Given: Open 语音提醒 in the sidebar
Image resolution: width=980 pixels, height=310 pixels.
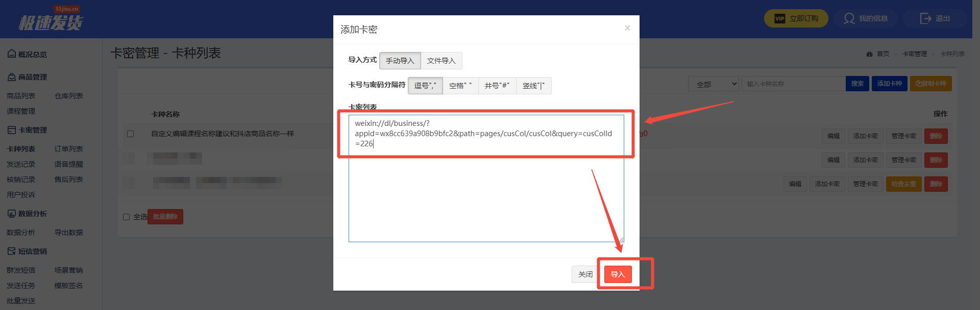Looking at the screenshot, I should pos(68,164).
